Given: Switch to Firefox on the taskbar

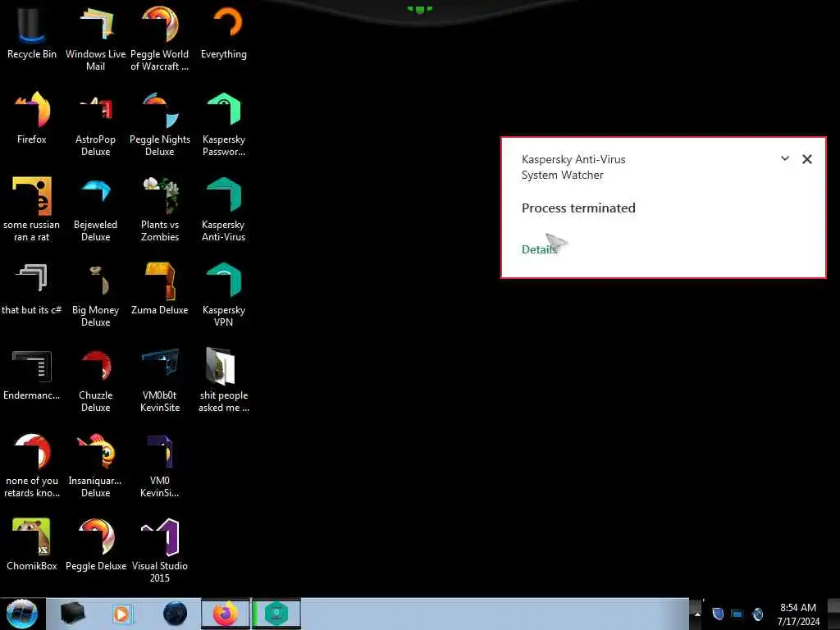Looking at the screenshot, I should click(x=226, y=614).
